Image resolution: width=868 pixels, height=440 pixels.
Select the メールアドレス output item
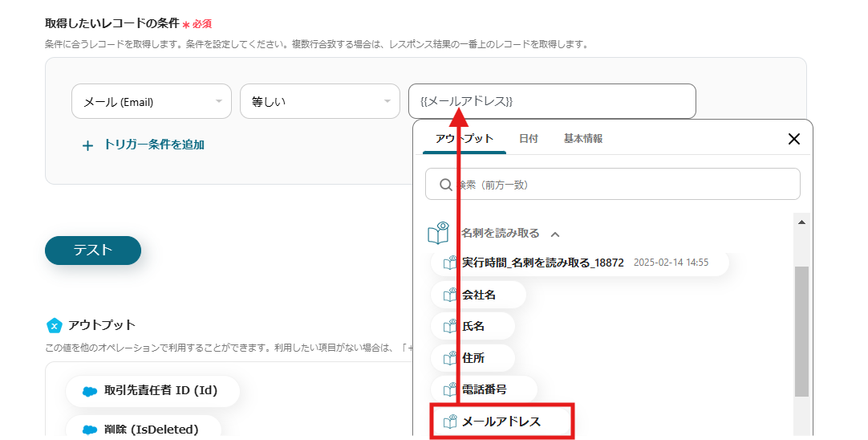(x=502, y=422)
